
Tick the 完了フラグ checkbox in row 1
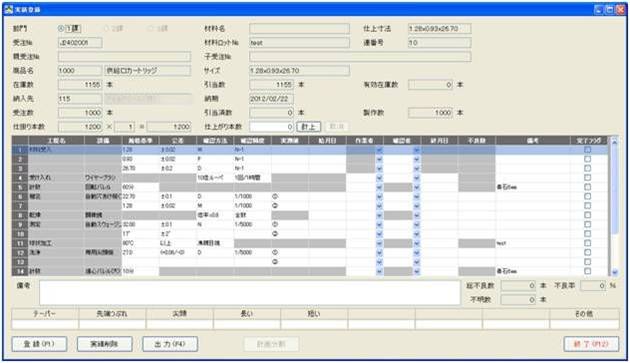click(x=588, y=150)
